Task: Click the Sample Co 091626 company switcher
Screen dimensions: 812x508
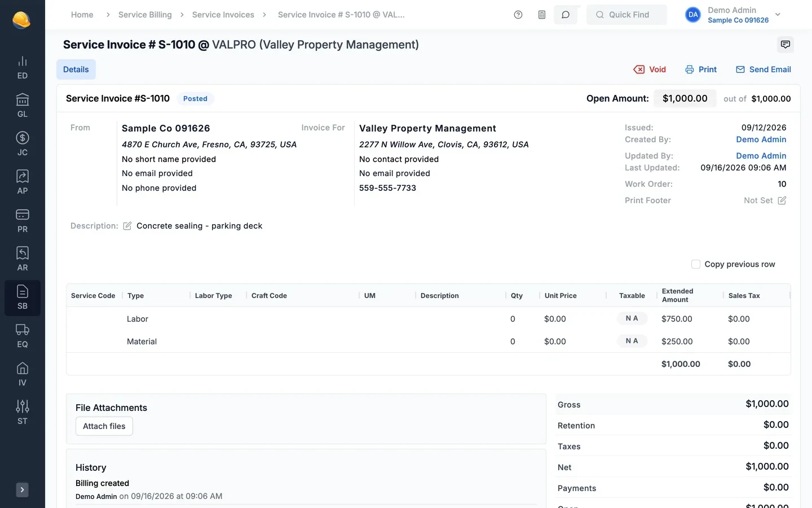Action: 738,20
